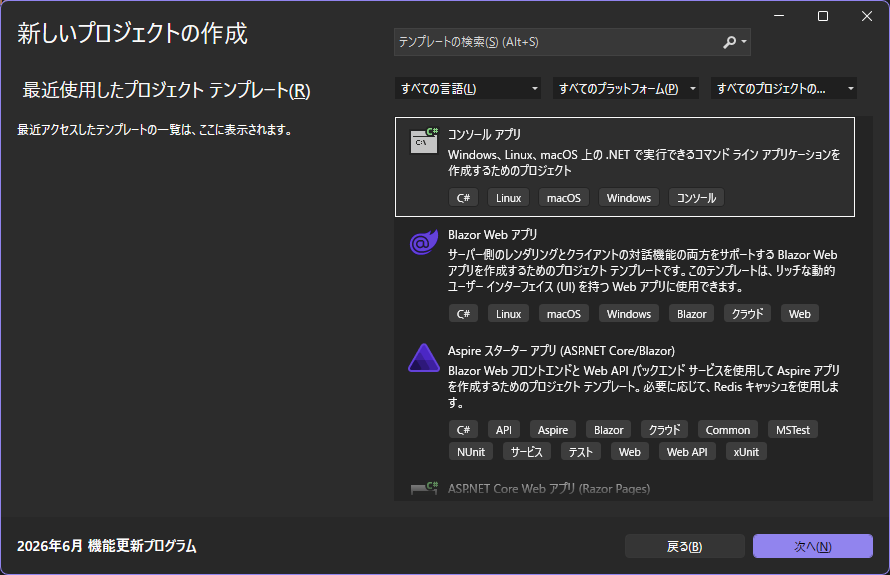Click the 2026年6月 機能更新プログラム label
The image size is (890, 575).
click(x=107, y=546)
